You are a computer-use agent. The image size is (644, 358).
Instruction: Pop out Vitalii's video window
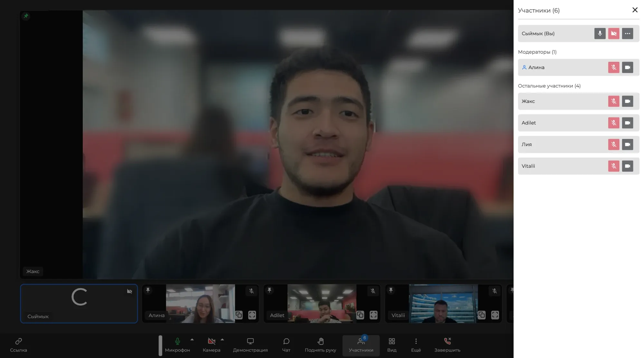(x=482, y=315)
